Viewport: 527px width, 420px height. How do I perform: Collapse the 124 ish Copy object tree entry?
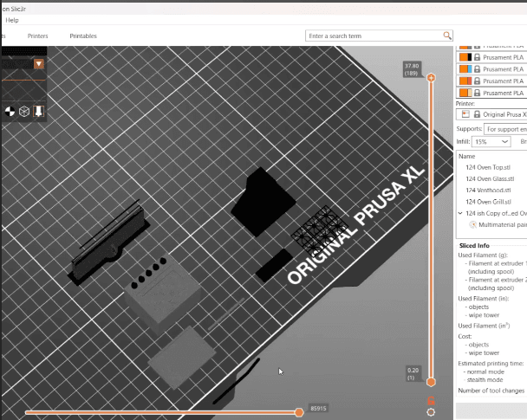460,213
